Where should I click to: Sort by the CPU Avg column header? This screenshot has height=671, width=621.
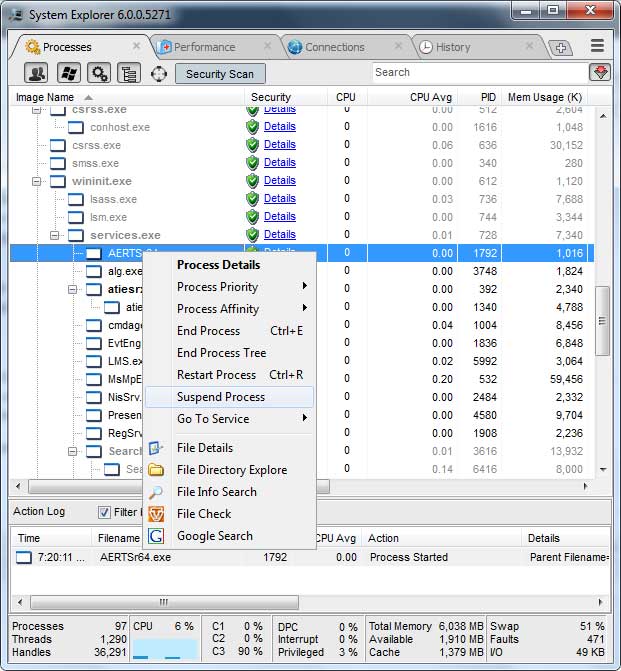(x=413, y=97)
